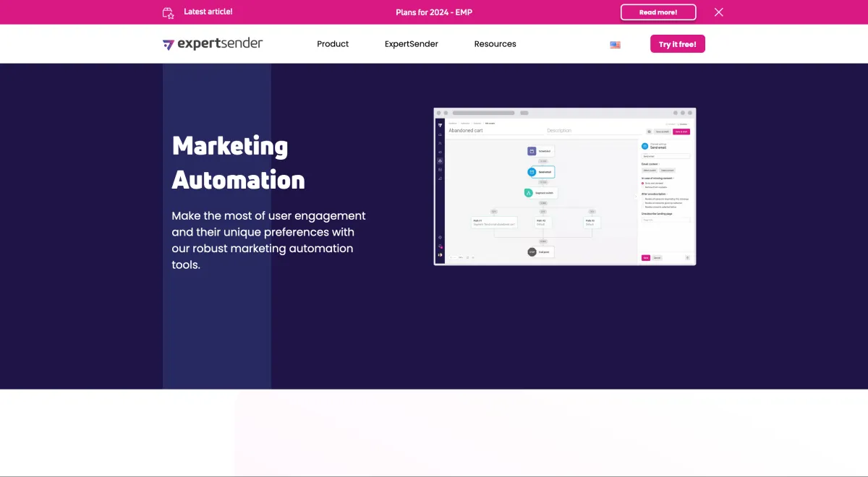Click the dark STOP End point icon

point(532,252)
